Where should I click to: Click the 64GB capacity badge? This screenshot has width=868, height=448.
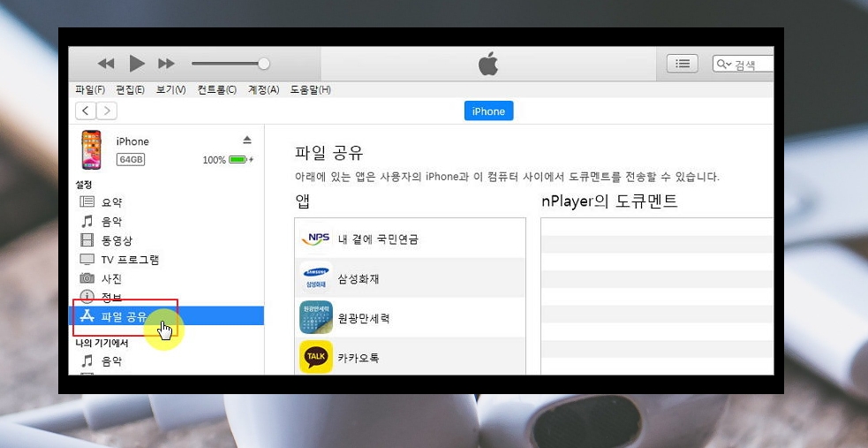[x=131, y=159]
